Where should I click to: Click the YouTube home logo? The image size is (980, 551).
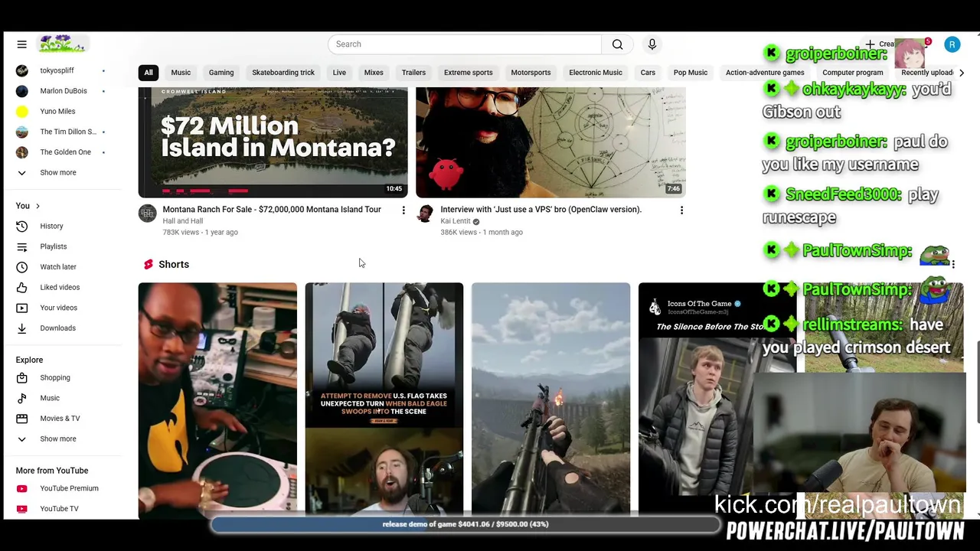[63, 44]
